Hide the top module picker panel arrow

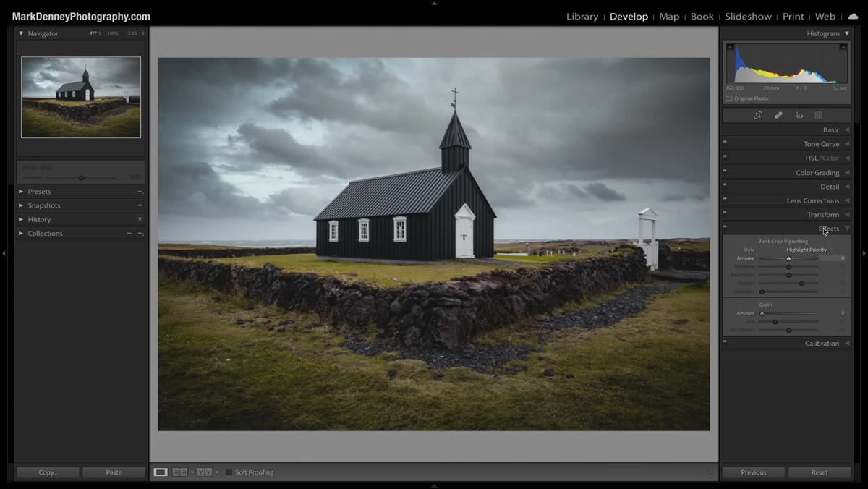pos(434,4)
